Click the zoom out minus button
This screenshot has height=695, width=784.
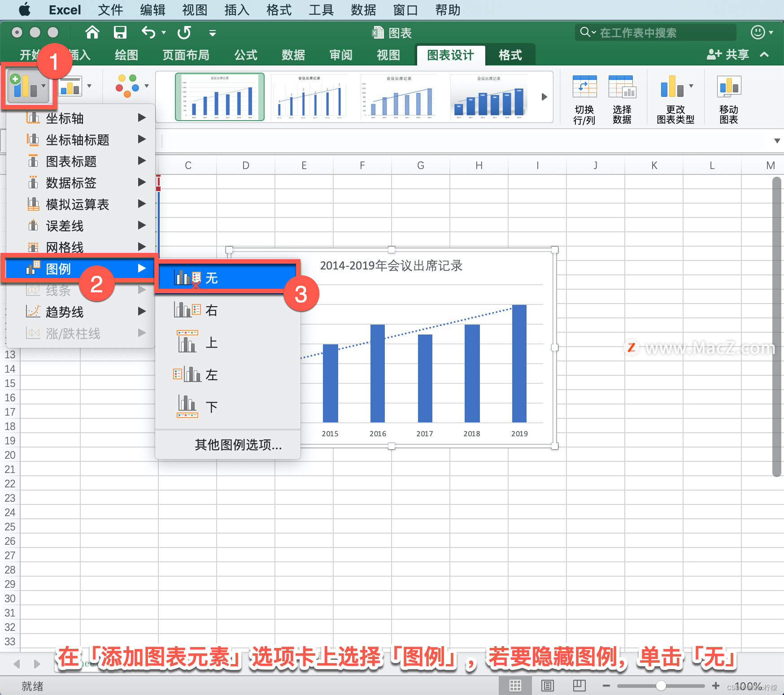click(606, 686)
